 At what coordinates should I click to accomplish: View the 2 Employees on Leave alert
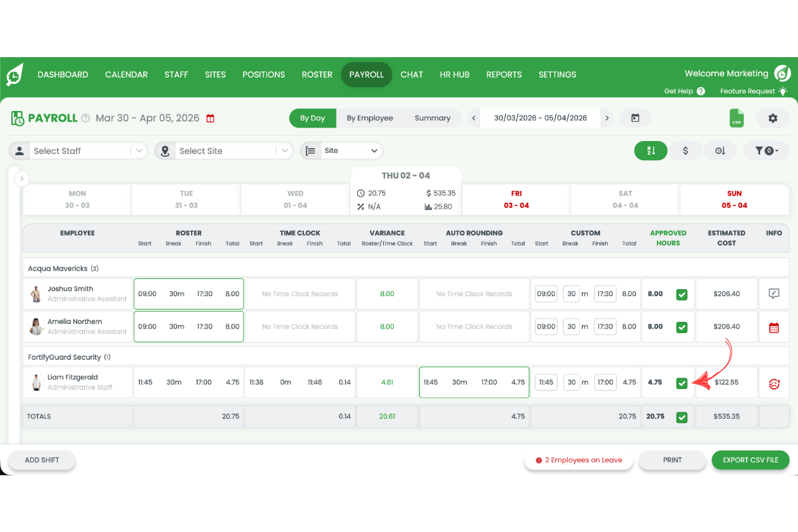pyautogui.click(x=579, y=460)
